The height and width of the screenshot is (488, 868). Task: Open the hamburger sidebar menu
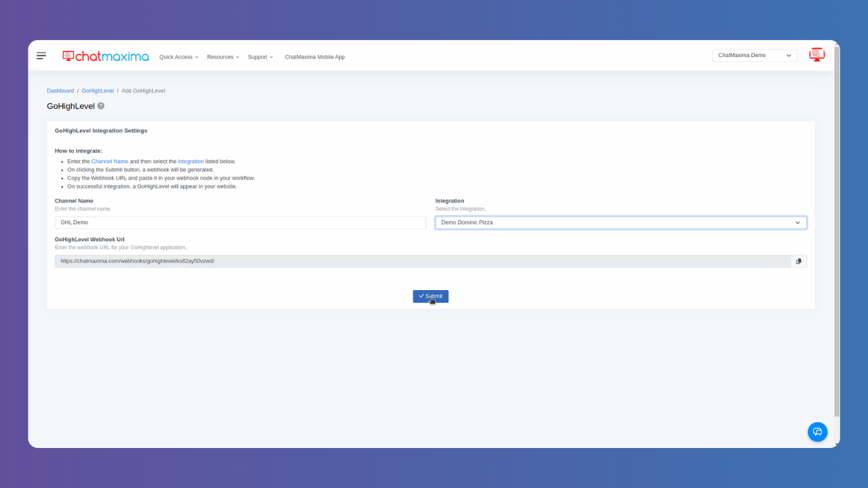41,56
